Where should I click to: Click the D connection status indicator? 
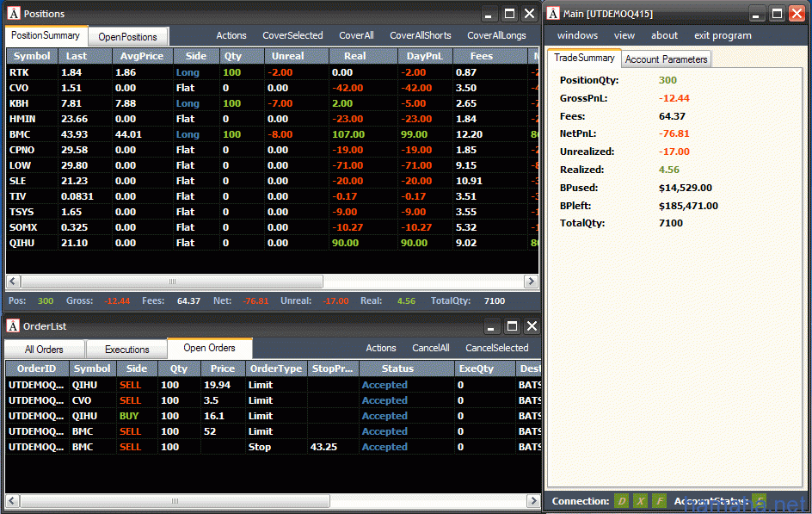point(622,501)
